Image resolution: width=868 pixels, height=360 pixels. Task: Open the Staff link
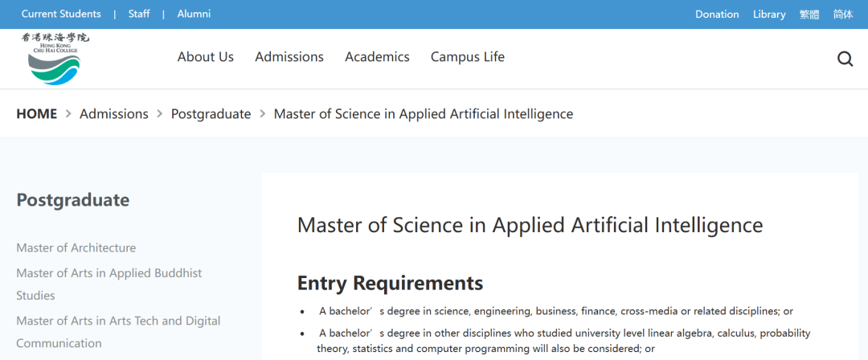pyautogui.click(x=139, y=14)
